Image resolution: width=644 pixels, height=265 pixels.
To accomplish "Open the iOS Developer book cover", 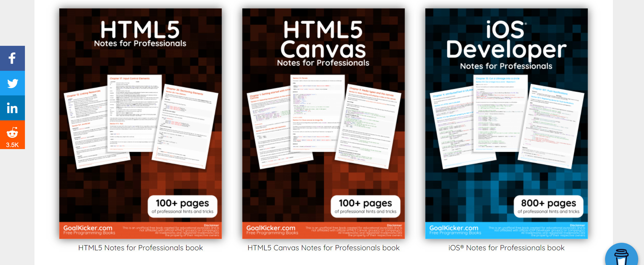I will click(x=506, y=123).
